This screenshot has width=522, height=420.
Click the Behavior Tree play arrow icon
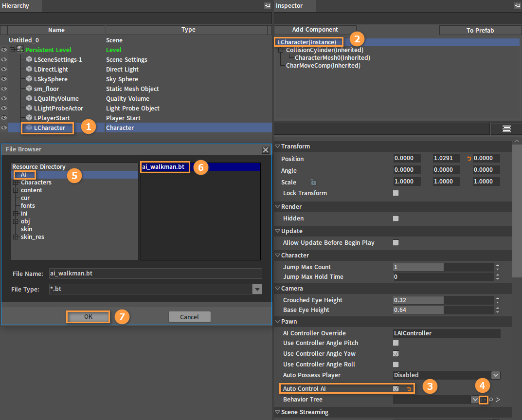pos(498,400)
